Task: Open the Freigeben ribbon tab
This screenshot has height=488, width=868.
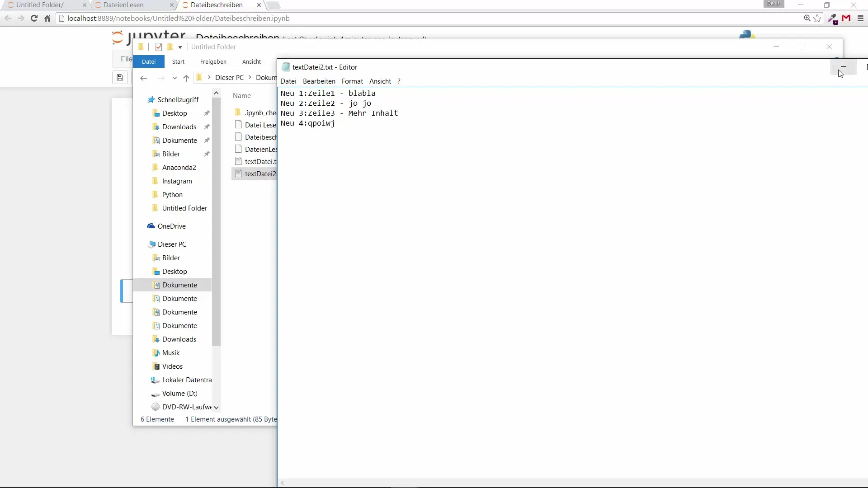Action: [213, 62]
